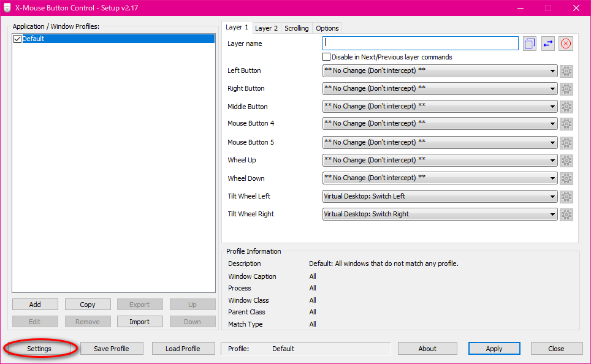Viewport: 591px width, 364px height.
Task: Open the Scrolling tab
Action: [297, 28]
